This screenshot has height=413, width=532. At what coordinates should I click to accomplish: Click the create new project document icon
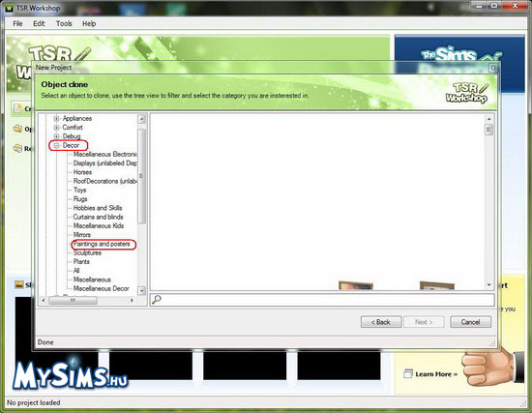17,108
